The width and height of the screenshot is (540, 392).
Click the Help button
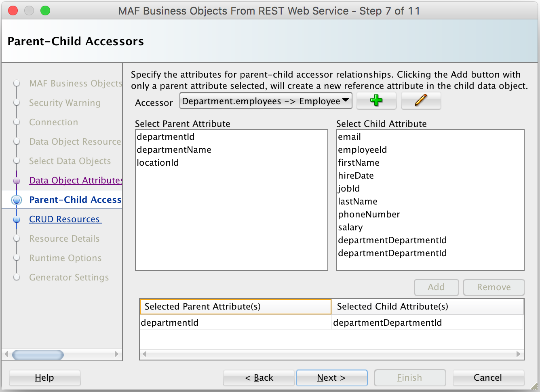44,377
